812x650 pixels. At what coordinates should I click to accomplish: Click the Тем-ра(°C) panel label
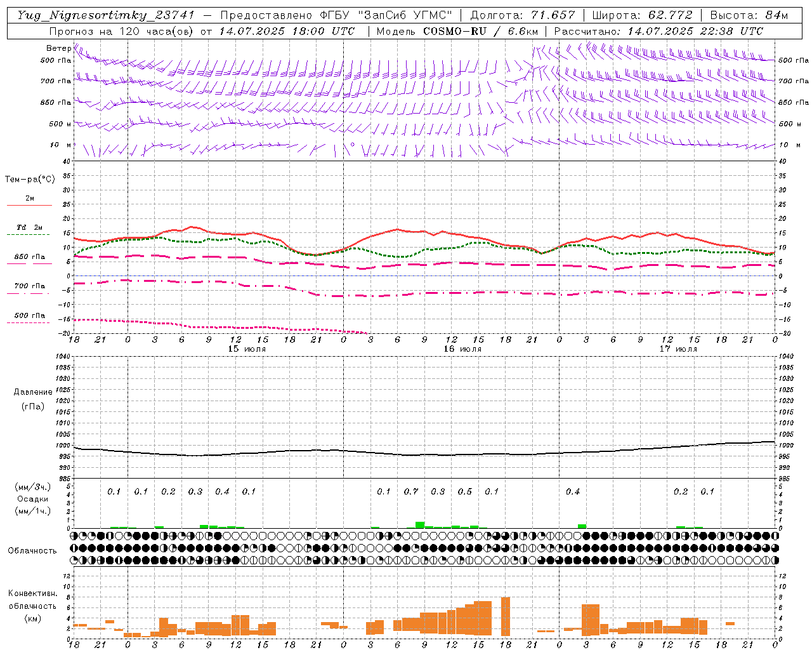click(x=30, y=180)
